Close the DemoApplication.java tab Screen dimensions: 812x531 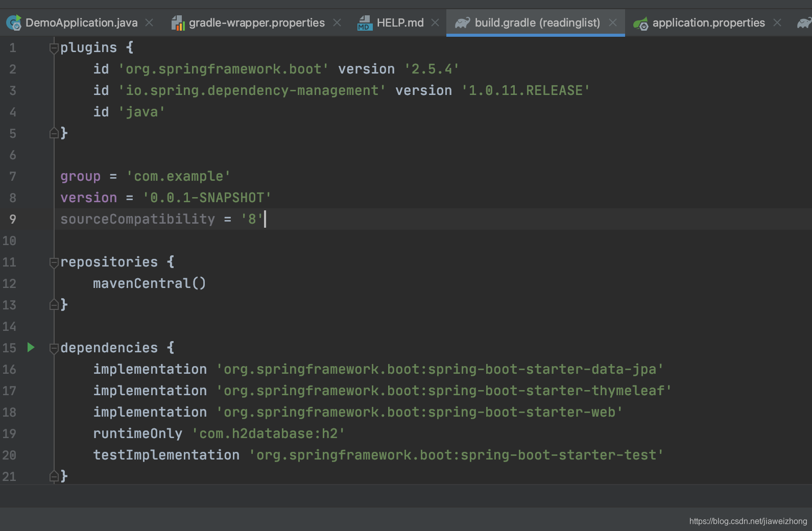149,23
